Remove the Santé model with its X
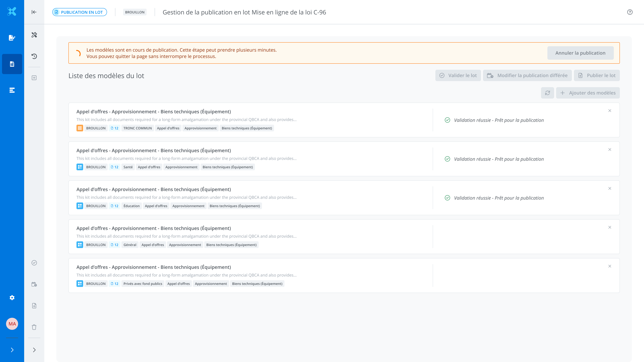Screen dimensions: 644x362 [609, 150]
